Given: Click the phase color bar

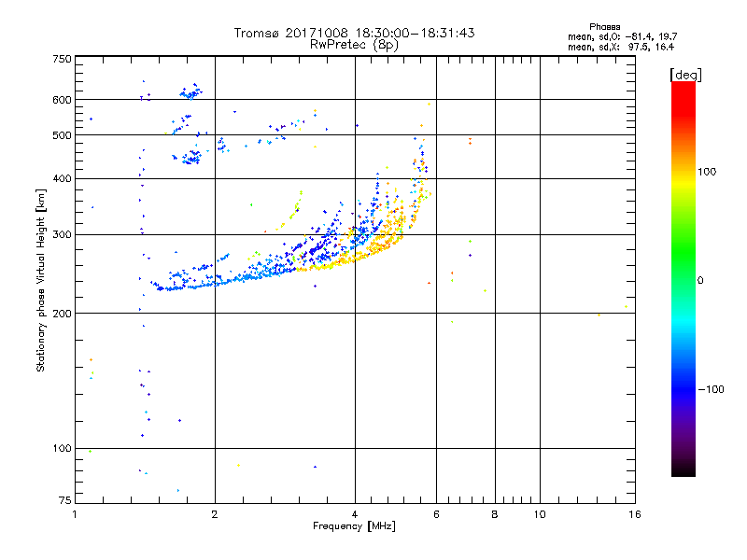Looking at the screenshot, I should click(684, 278).
